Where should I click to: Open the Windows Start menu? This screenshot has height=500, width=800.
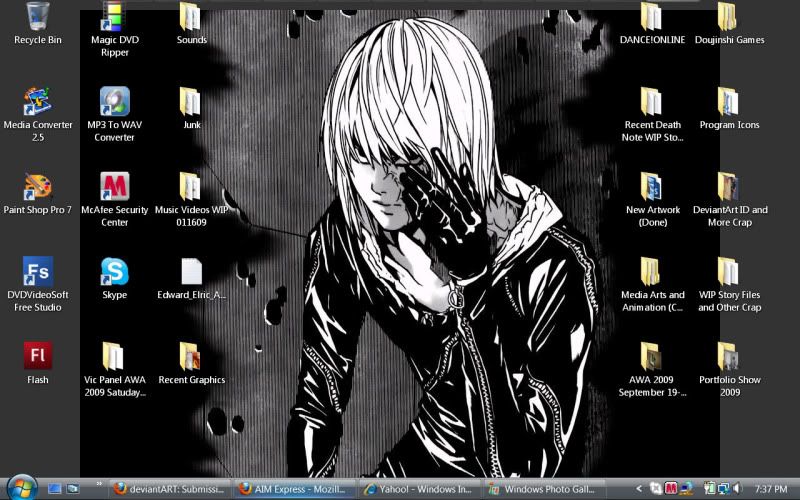pos(21,487)
